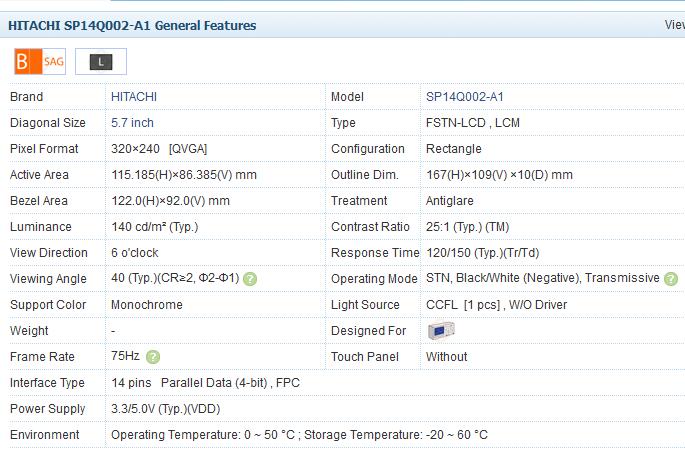The height and width of the screenshot is (456, 685).
Task: Select the 'Monochrome' support color value
Action: coord(147,304)
